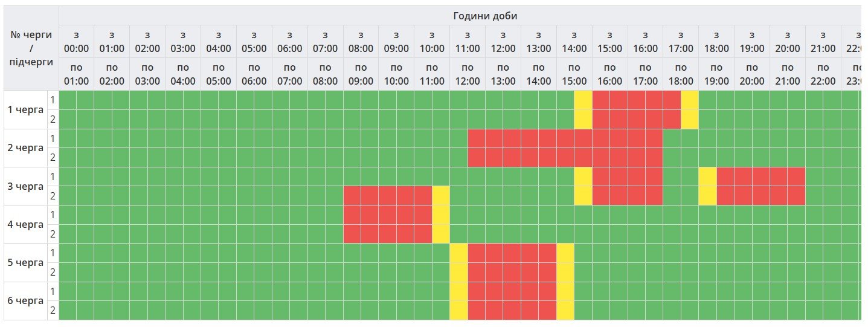Click subqueue 1 label of '5 черга'

pos(53,253)
